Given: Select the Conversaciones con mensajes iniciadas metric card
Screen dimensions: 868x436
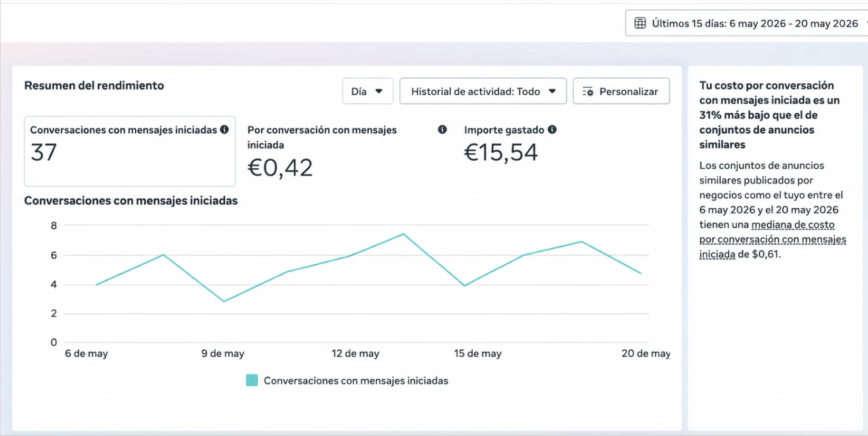Looking at the screenshot, I should [x=130, y=152].
